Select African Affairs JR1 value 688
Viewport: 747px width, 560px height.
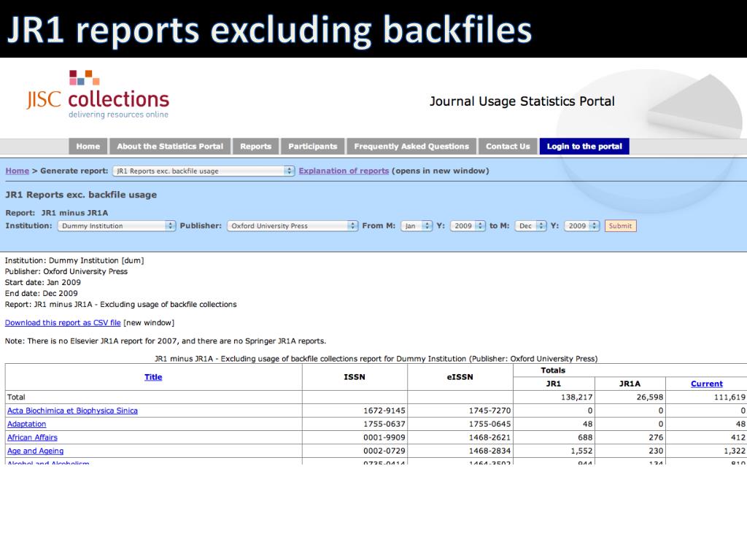pos(584,437)
